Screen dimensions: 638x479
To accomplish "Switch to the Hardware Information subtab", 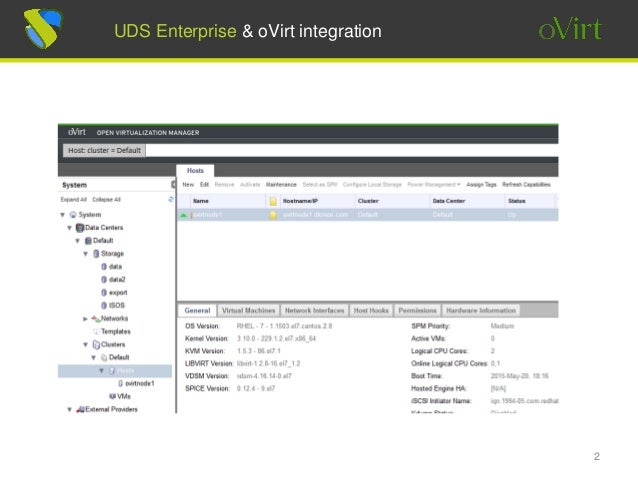I will (481, 311).
